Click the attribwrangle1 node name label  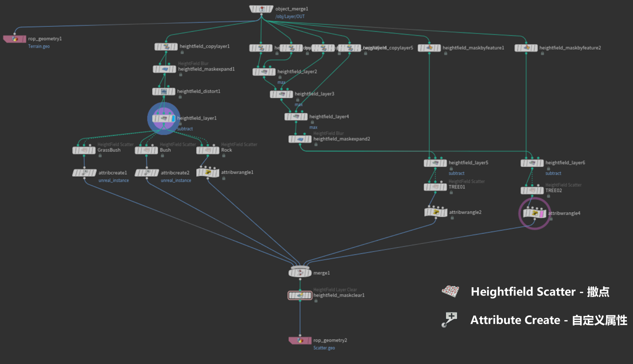click(x=237, y=172)
